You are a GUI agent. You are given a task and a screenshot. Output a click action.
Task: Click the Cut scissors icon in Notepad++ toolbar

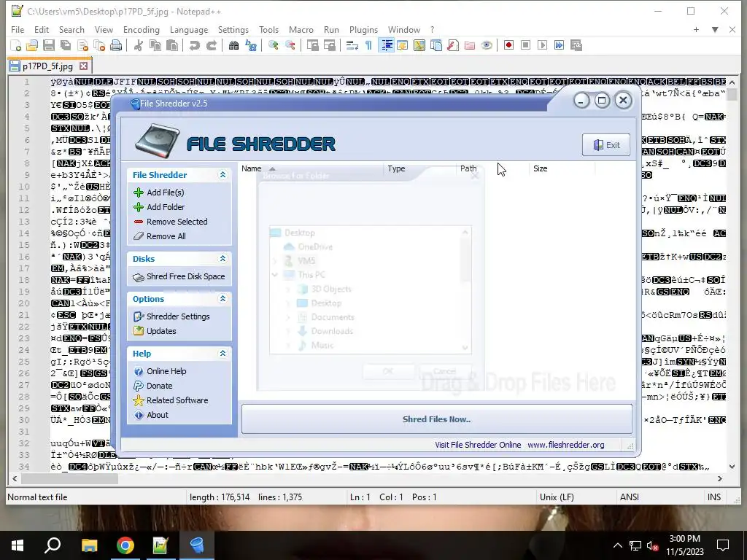coord(139,46)
